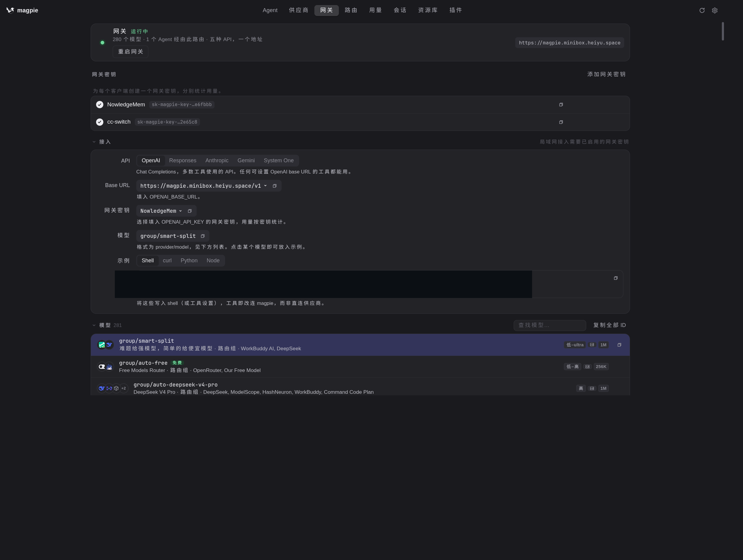Select the Anthropic API option

coord(217,160)
